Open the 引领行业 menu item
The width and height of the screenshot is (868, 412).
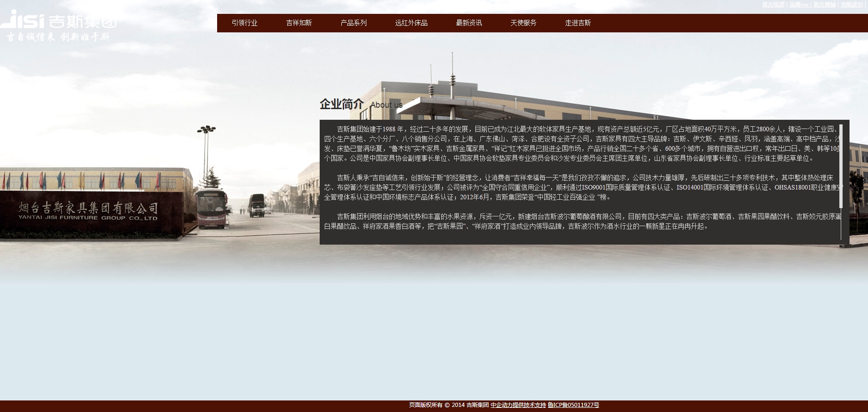(x=244, y=23)
